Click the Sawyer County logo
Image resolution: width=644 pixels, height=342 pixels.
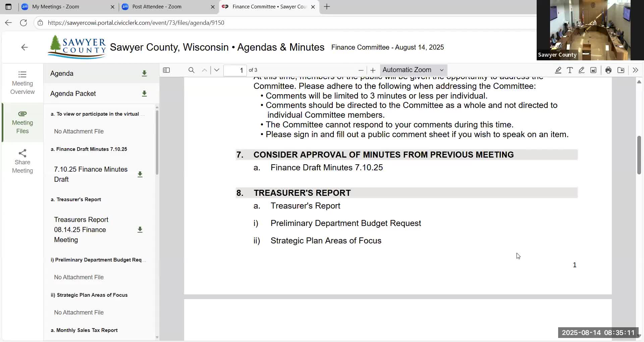click(77, 47)
